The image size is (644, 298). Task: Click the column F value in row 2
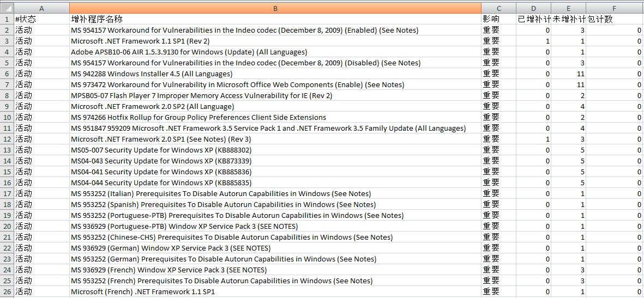click(x=615, y=31)
